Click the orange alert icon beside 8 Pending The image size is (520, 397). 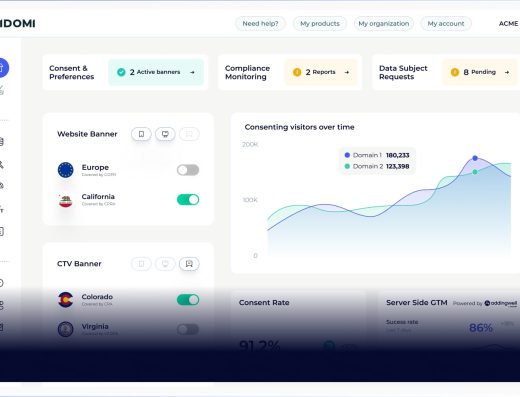(455, 72)
